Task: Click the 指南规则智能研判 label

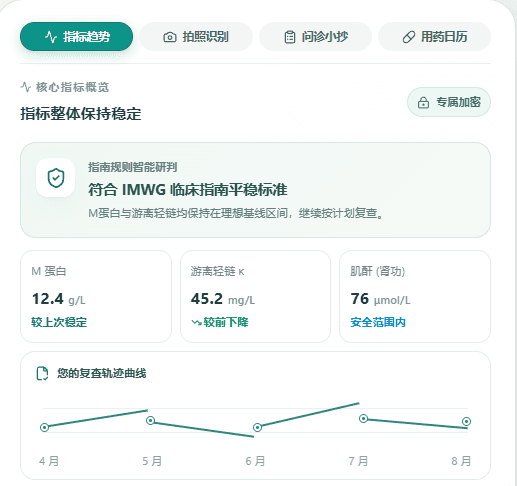Action: pos(133,167)
